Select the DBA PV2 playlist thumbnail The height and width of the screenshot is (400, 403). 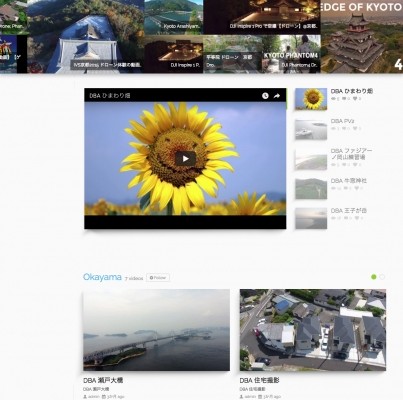coord(311,129)
